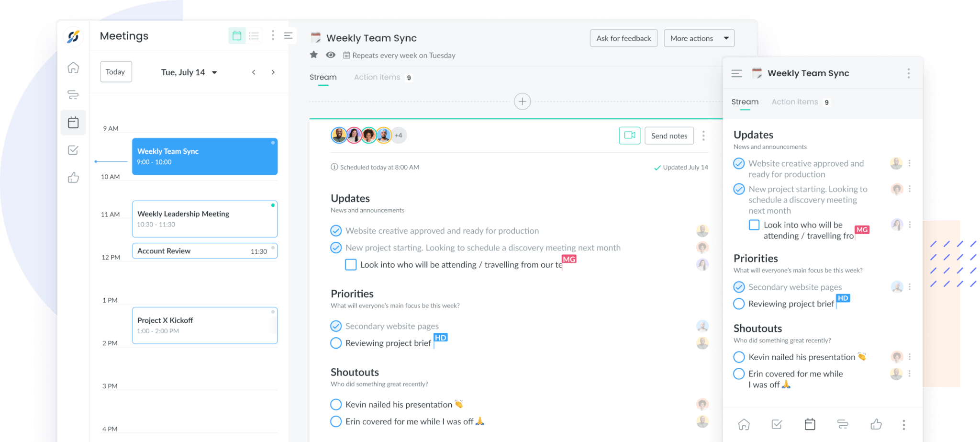Click the Fellow app logo

coord(73,37)
